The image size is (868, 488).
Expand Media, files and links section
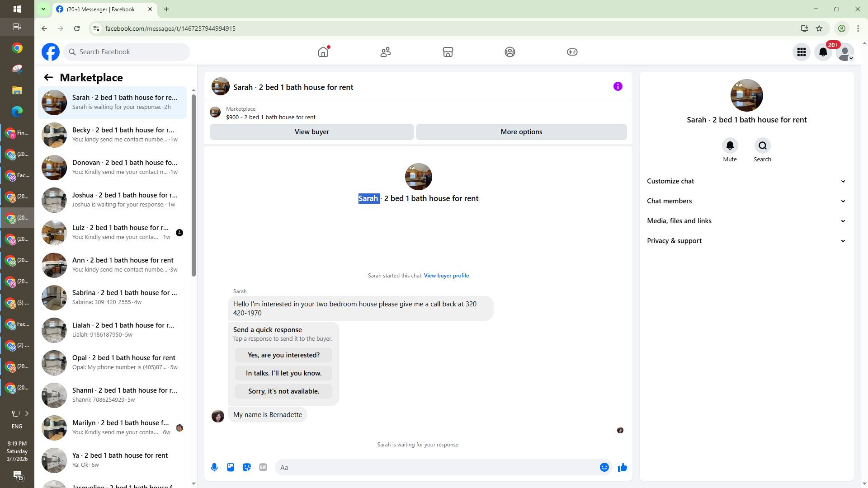[746, 221]
